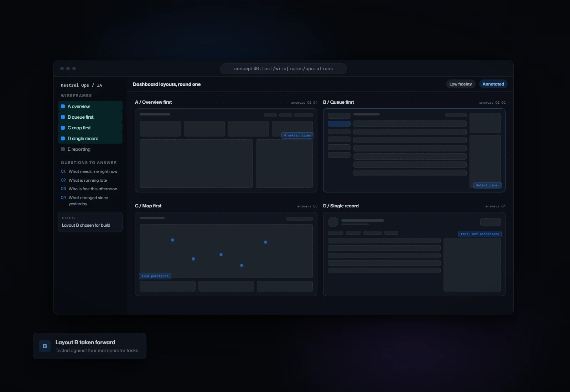Viewport: 570px width, 392px height.
Task: Click the 'Layout B chosen for build' status card
Action: coord(90,222)
